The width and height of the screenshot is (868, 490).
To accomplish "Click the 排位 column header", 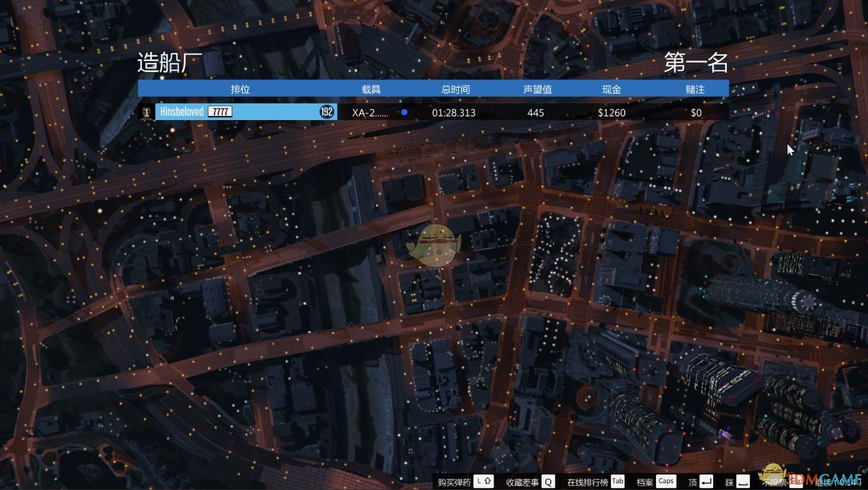I will click(241, 89).
